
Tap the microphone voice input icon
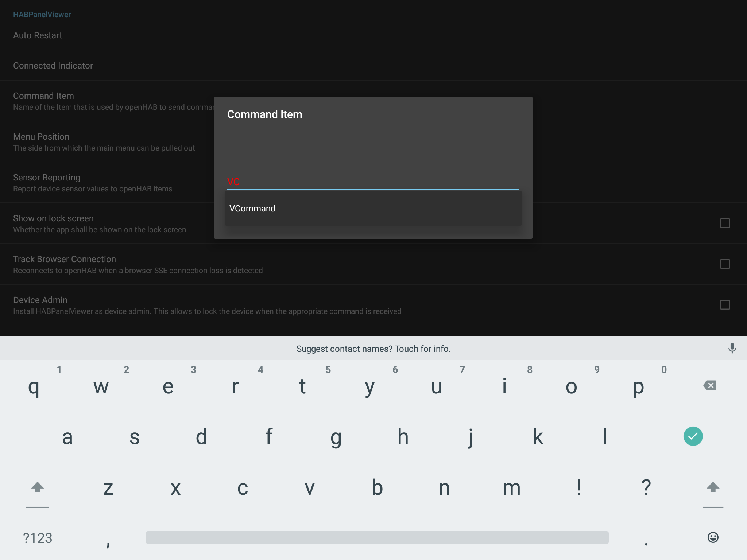tap(732, 348)
